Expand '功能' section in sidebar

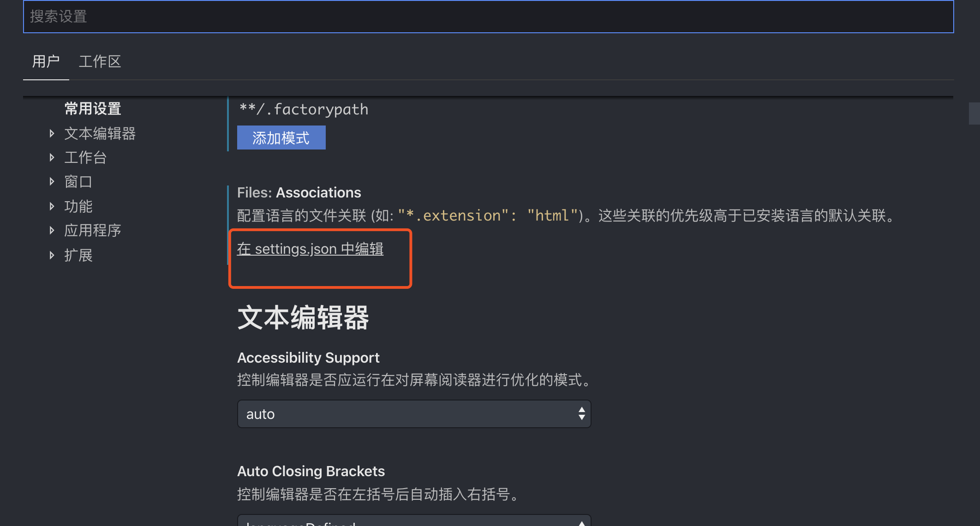click(x=54, y=205)
